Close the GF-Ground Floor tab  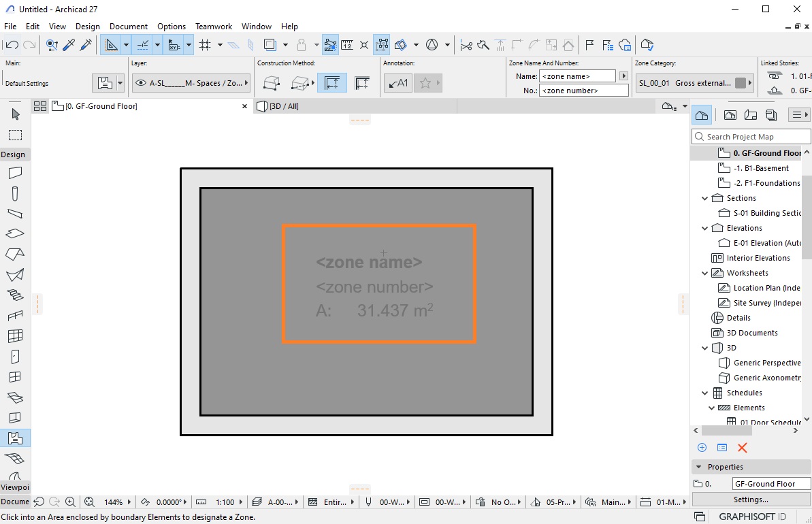point(245,106)
